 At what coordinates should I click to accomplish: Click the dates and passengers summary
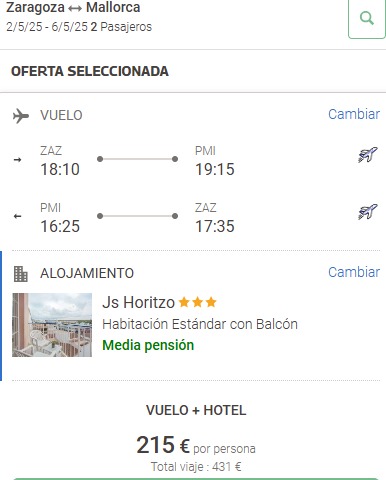click(79, 27)
